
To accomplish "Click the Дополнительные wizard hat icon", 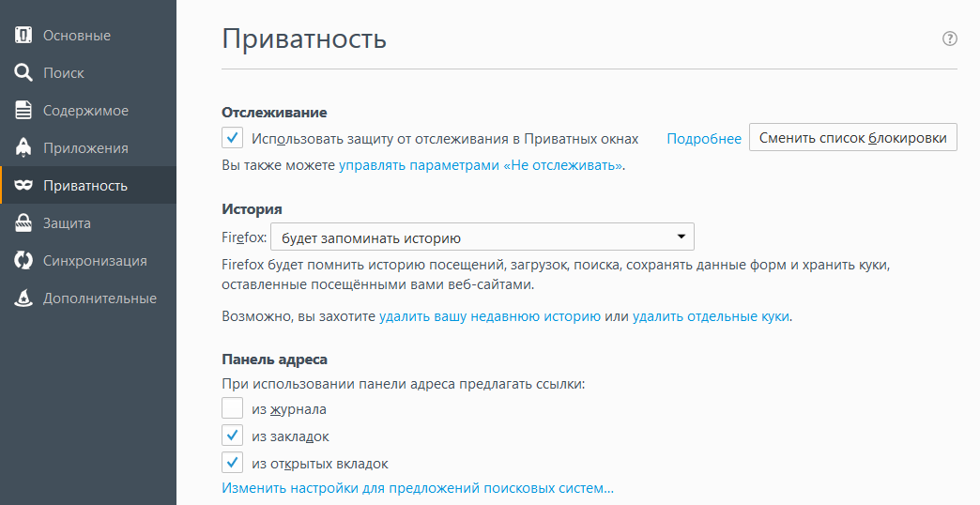I will point(23,298).
